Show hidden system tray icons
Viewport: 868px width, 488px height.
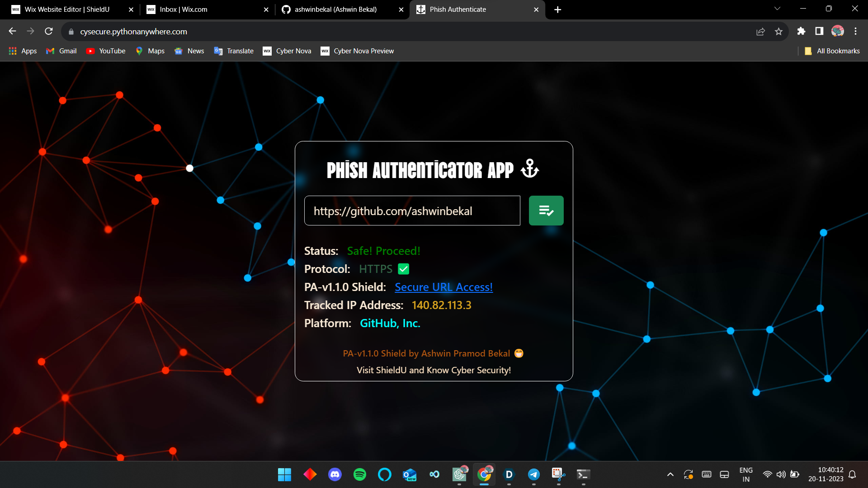pyautogui.click(x=670, y=474)
